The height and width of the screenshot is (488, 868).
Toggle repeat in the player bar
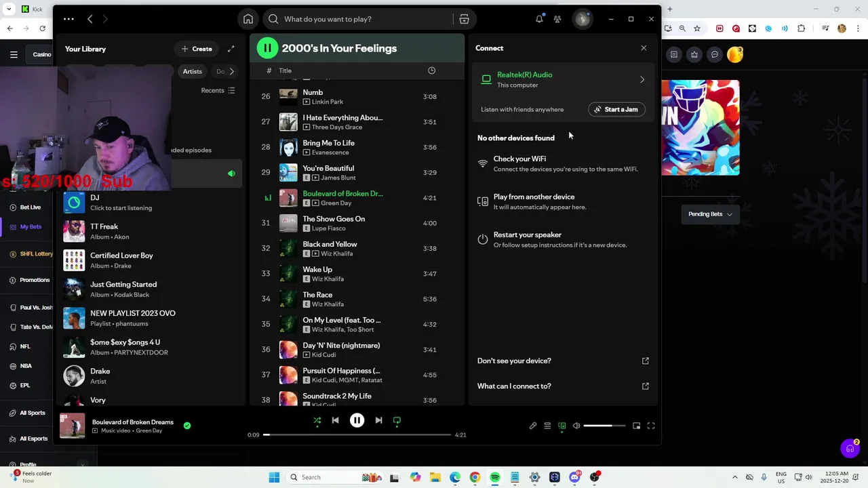pos(397,420)
